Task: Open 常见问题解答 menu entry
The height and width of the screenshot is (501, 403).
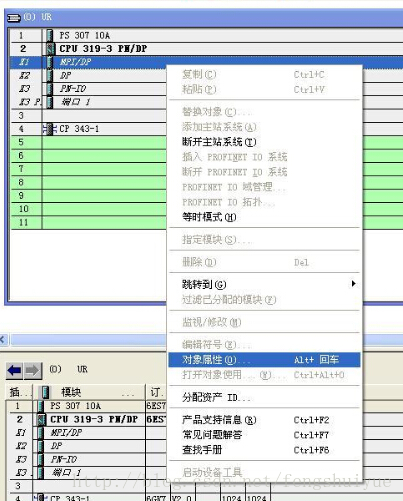Action: point(264,435)
